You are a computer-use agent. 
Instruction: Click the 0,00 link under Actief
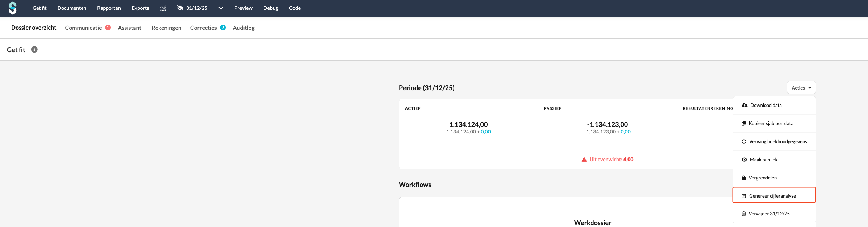(486, 132)
